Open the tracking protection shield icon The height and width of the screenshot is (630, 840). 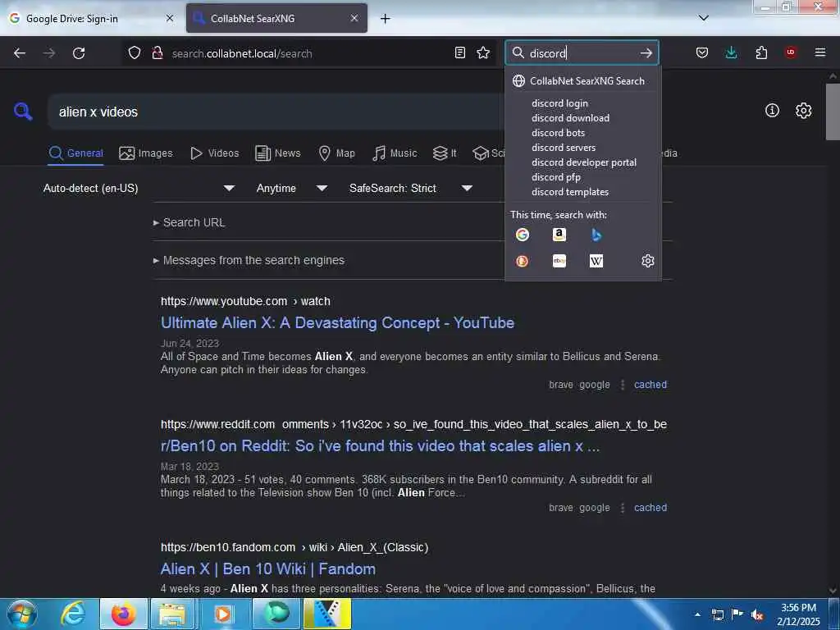(135, 52)
